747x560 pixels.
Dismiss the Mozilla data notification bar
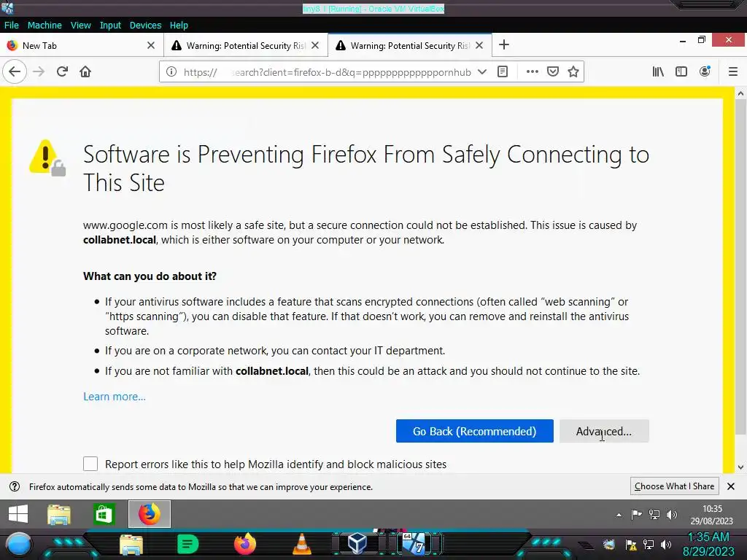[731, 486]
